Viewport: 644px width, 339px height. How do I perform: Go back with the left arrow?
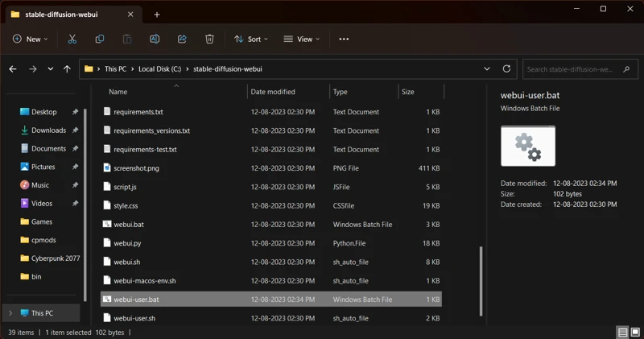(13, 69)
